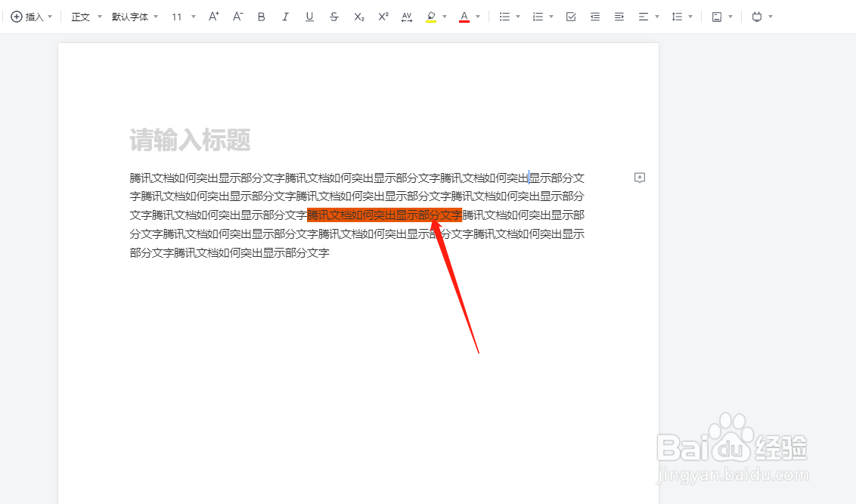Open the Insert (插入) menu

[x=32, y=17]
